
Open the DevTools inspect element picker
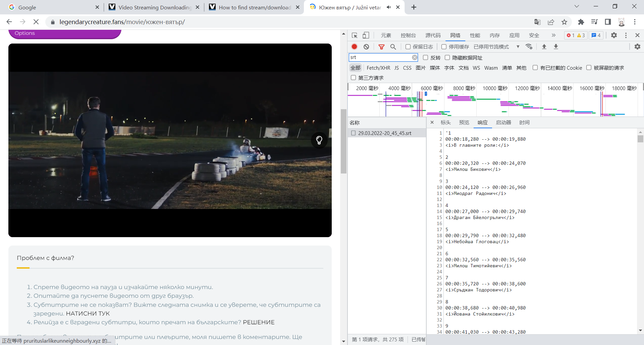(355, 36)
